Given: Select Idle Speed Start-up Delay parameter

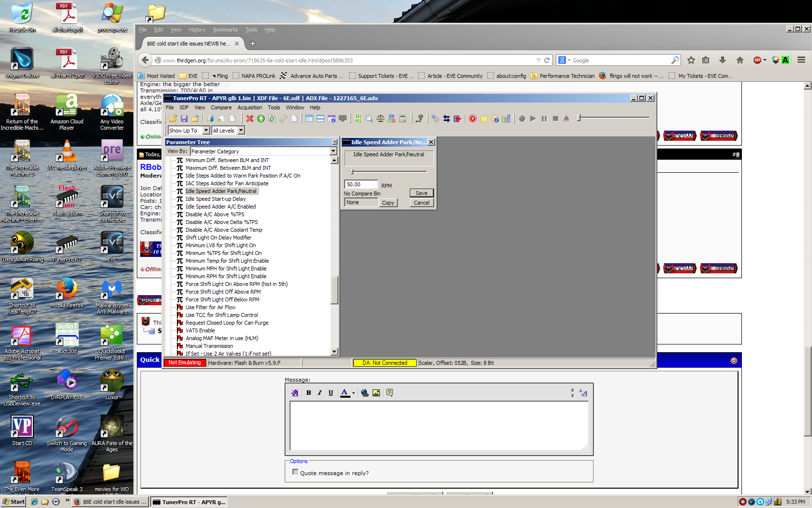Looking at the screenshot, I should pos(216,199).
